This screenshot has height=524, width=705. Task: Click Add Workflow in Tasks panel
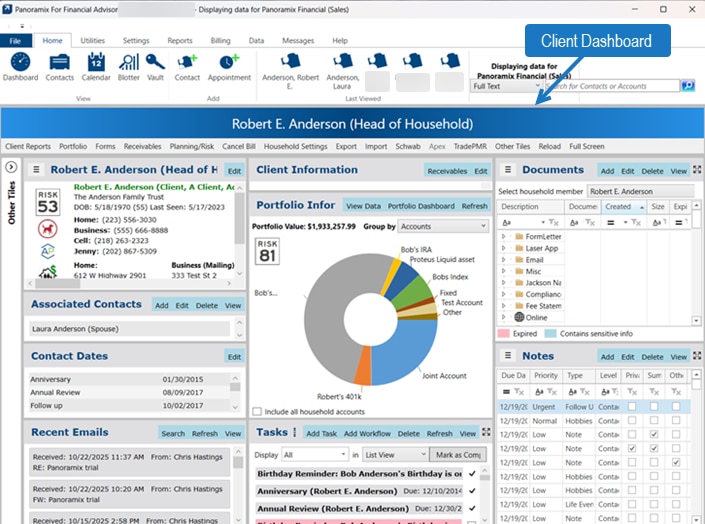(367, 434)
